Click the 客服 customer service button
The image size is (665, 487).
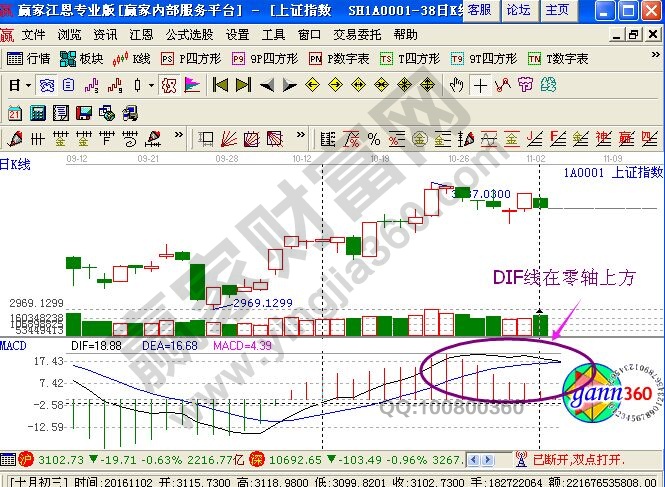pos(479,10)
